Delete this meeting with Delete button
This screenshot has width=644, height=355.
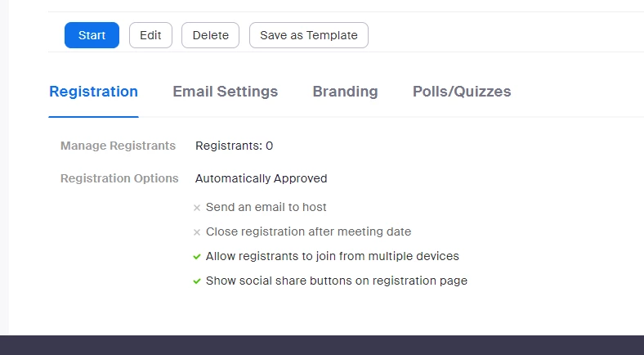(210, 35)
